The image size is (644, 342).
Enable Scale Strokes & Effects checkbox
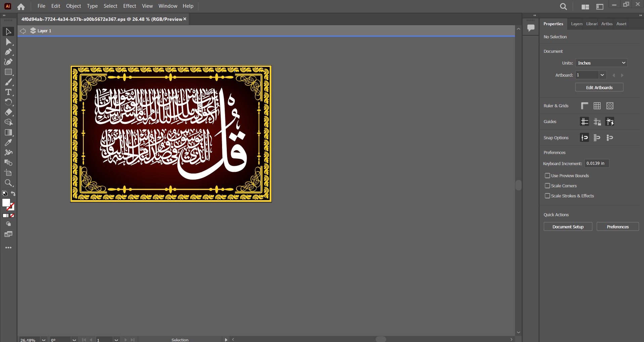point(547,196)
